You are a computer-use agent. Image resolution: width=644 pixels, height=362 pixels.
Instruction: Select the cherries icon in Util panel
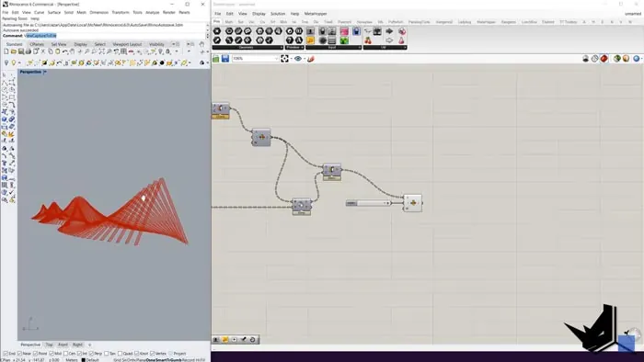368,40
